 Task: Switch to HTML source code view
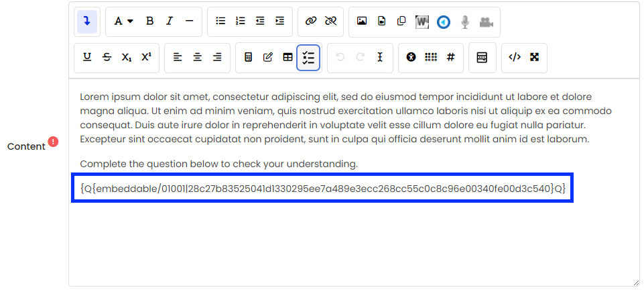(x=515, y=57)
